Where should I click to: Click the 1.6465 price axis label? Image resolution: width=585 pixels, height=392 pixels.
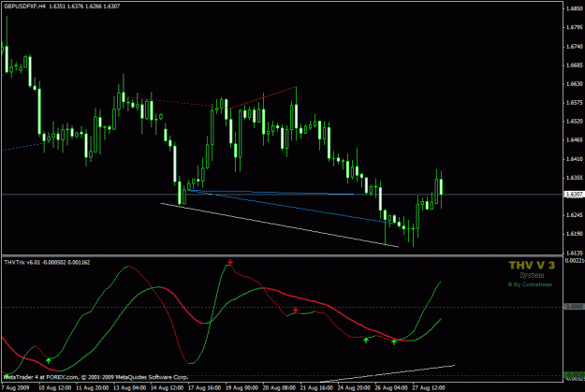pyautogui.click(x=574, y=140)
